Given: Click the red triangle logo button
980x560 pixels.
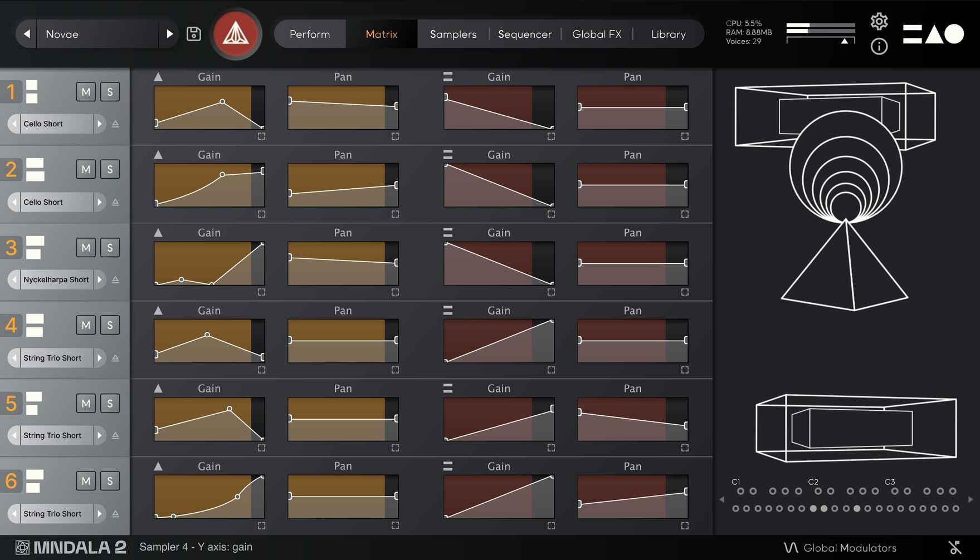Looking at the screenshot, I should (236, 34).
